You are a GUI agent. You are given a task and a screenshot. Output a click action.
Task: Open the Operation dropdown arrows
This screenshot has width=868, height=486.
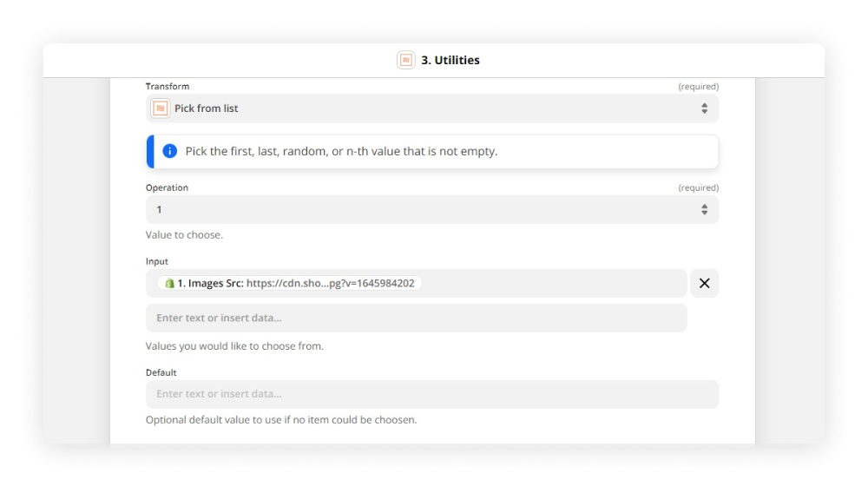[704, 210]
